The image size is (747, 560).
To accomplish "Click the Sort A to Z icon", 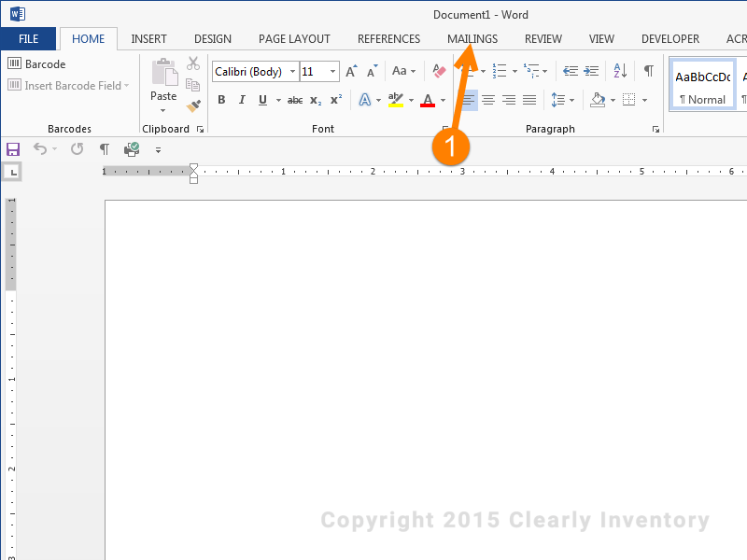I will 620,72.
